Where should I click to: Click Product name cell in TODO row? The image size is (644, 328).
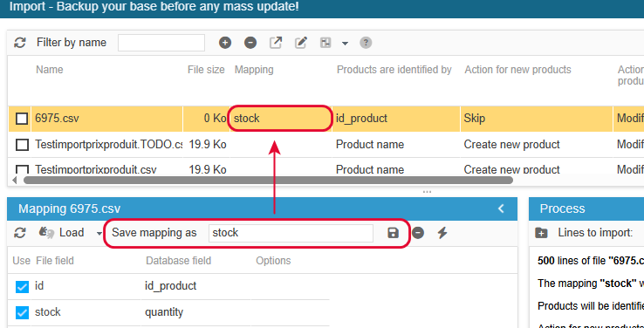(370, 145)
